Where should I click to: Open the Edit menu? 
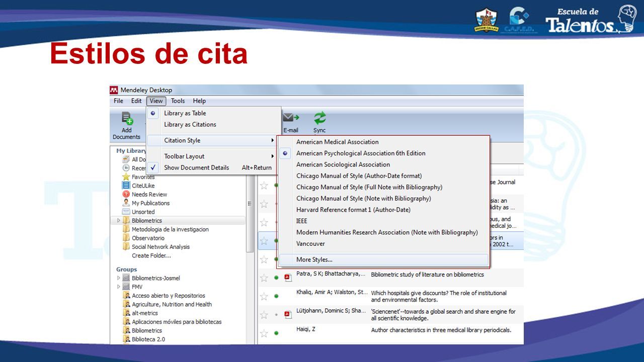136,101
